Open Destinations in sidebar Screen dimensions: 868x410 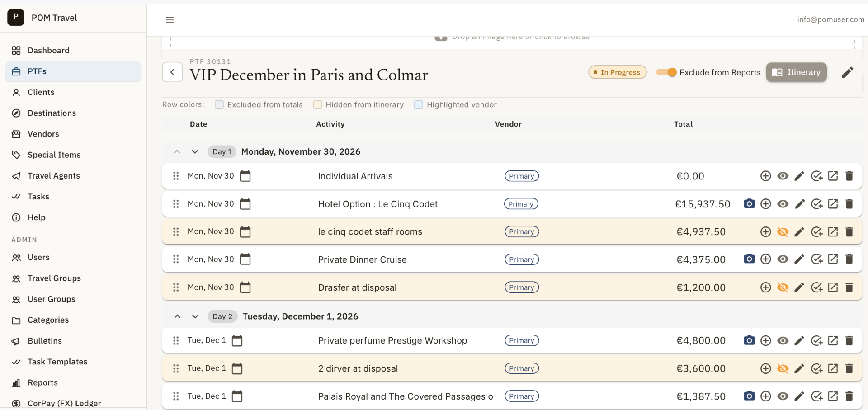[73, 113]
